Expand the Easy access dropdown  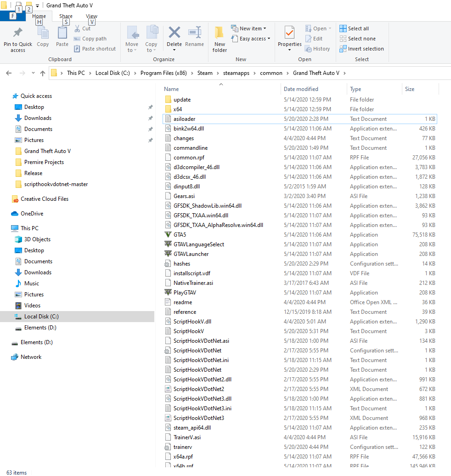pyautogui.click(x=253, y=39)
